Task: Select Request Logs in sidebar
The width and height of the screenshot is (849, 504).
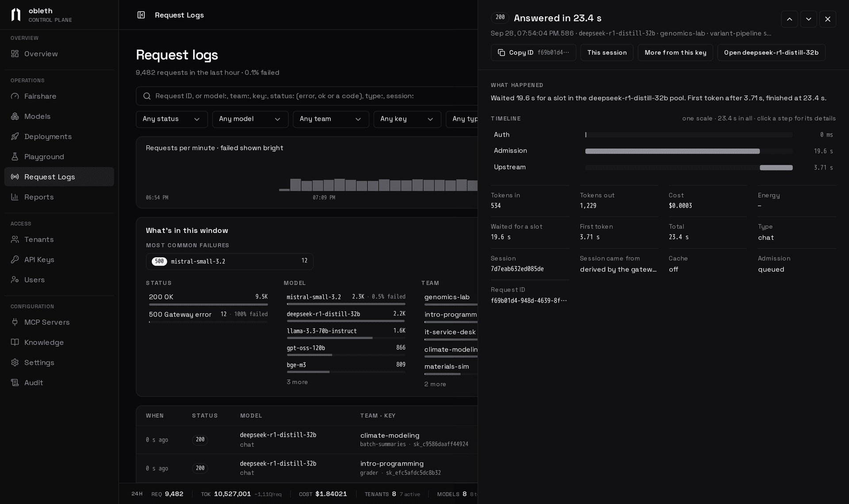Action: (x=59, y=177)
